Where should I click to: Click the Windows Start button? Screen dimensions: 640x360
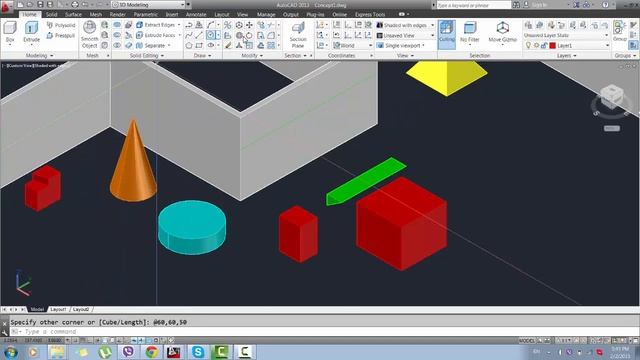[10, 352]
